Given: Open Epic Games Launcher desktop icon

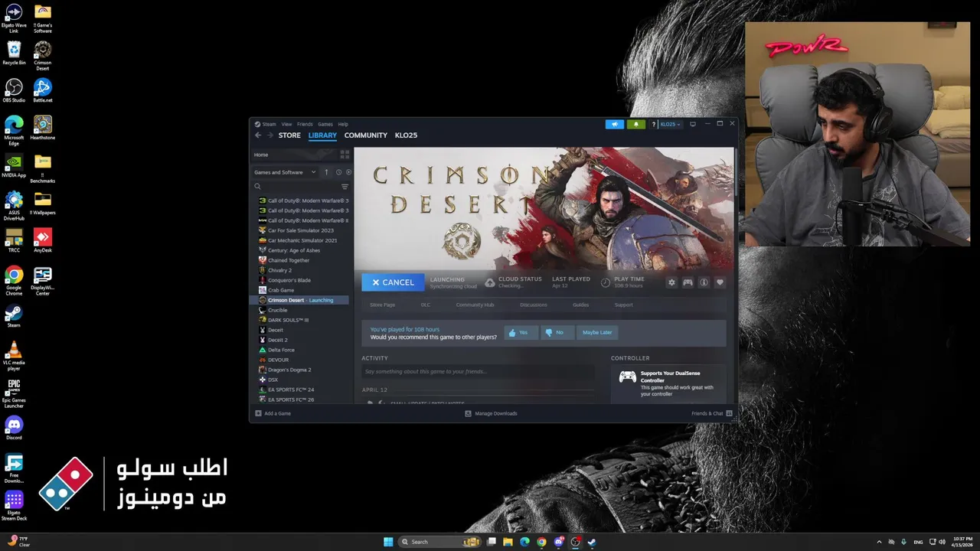Looking at the screenshot, I should tap(14, 393).
